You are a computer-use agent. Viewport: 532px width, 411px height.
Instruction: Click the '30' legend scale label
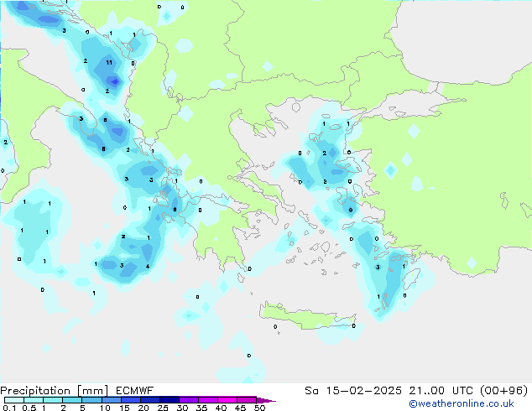(x=182, y=408)
